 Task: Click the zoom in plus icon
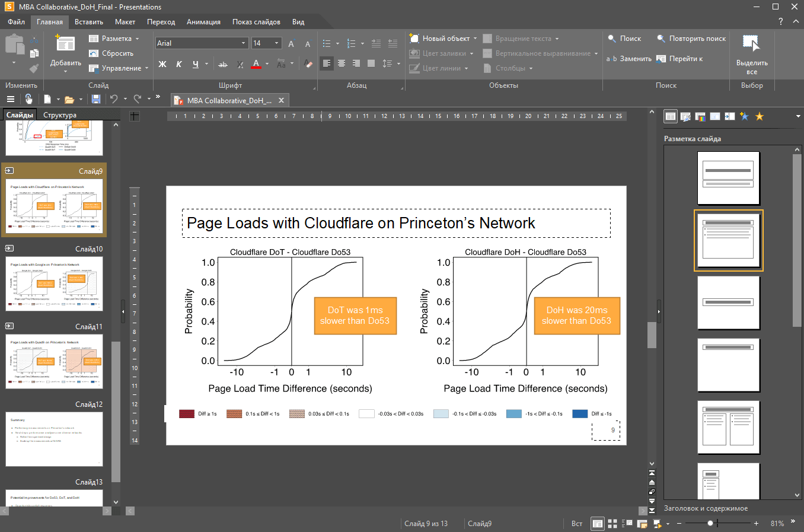pos(756,524)
